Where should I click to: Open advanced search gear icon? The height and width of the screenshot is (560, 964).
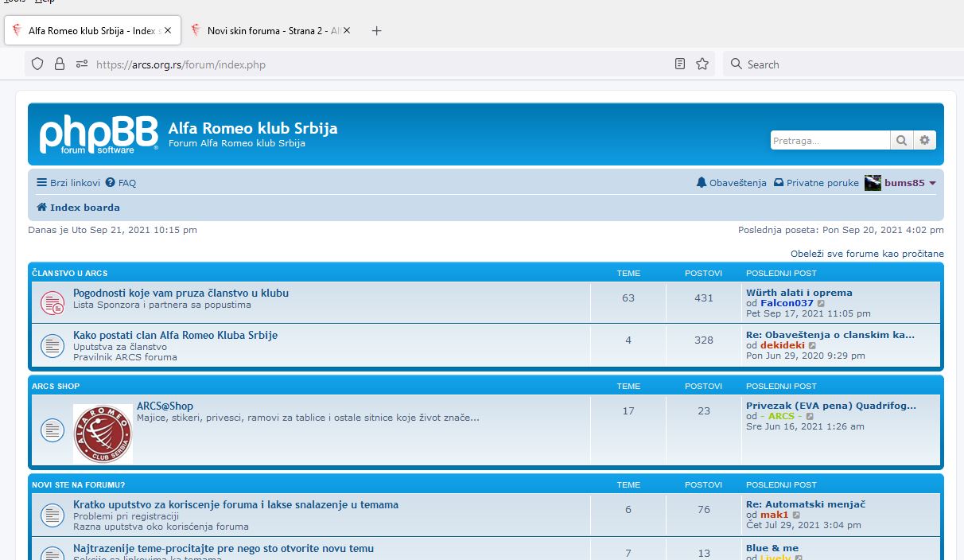pyautogui.click(x=924, y=140)
